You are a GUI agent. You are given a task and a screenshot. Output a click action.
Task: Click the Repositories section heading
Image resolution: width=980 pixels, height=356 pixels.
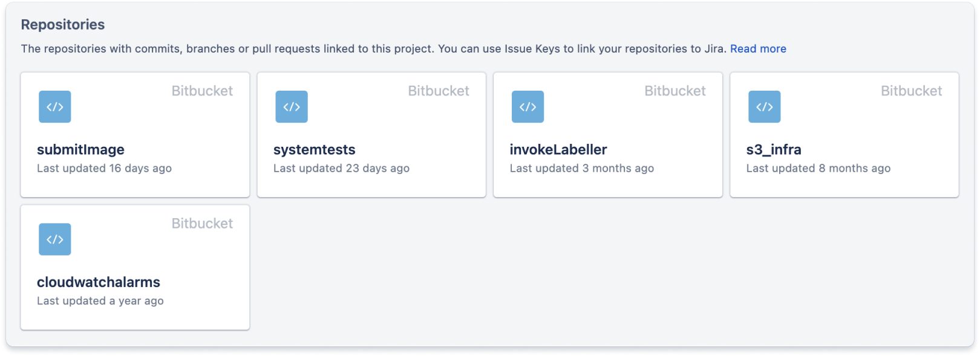tap(63, 24)
